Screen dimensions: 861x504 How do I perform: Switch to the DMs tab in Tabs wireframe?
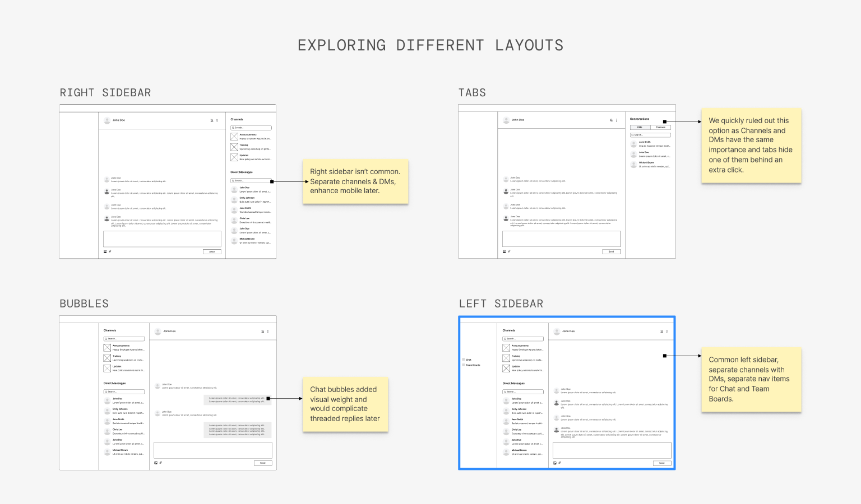640,127
